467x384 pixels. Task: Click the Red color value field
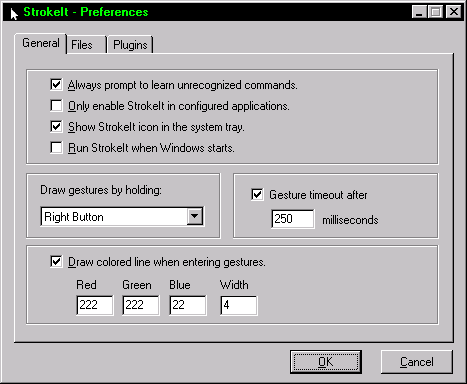(95, 305)
